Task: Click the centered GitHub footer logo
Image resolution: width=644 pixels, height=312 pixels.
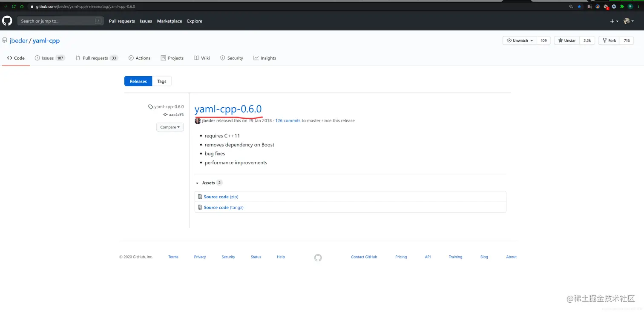Action: pyautogui.click(x=318, y=258)
